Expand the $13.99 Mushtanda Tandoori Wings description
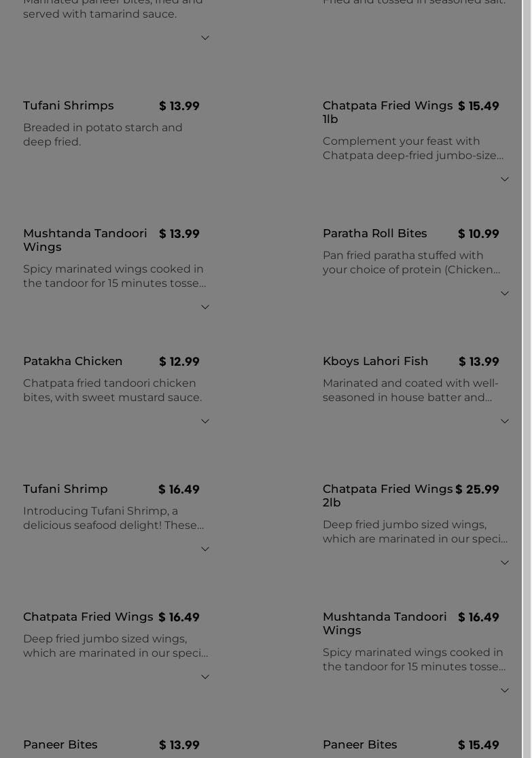Image resolution: width=532 pixels, height=758 pixels. [x=205, y=307]
